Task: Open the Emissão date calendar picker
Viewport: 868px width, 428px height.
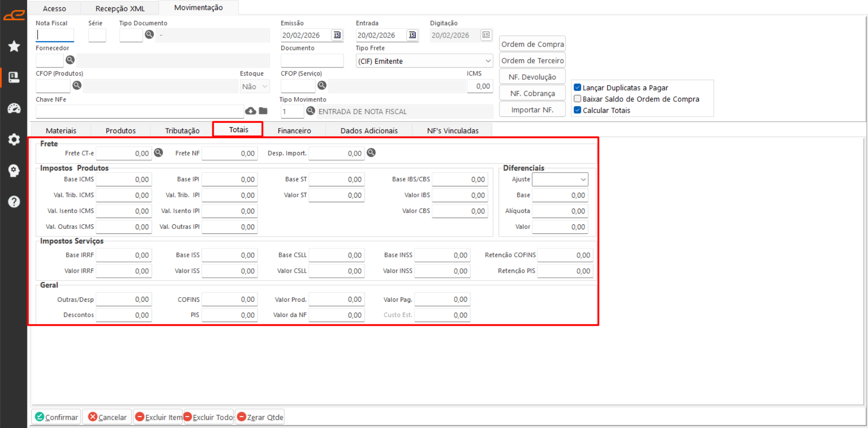Action: [x=337, y=35]
